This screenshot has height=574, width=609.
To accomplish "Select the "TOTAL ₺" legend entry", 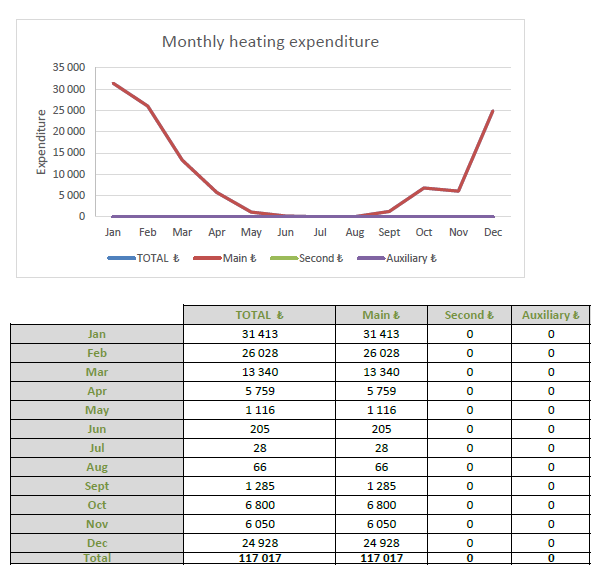I will point(160,258).
